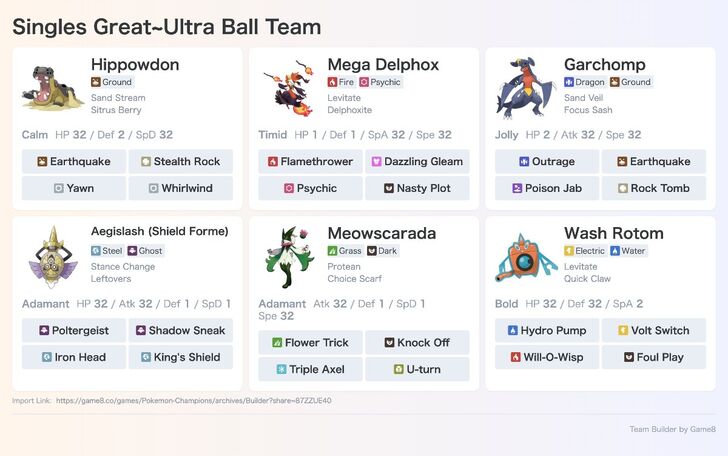Select the King's Shield move
This screenshot has height=456, width=728.
click(x=181, y=357)
